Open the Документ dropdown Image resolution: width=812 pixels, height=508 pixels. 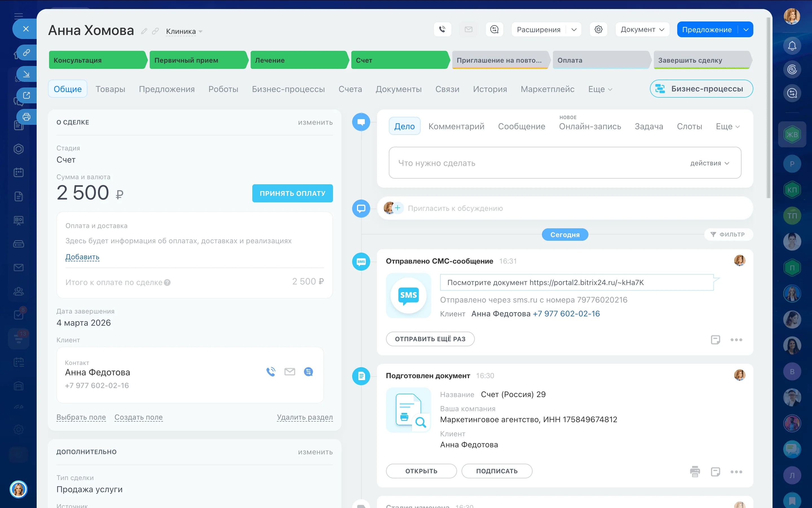tap(642, 30)
